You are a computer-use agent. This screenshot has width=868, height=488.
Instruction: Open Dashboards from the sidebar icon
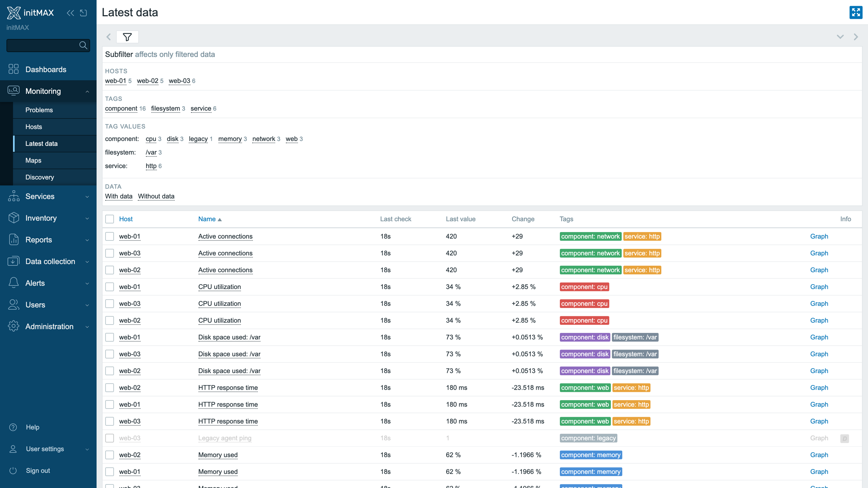[13, 69]
